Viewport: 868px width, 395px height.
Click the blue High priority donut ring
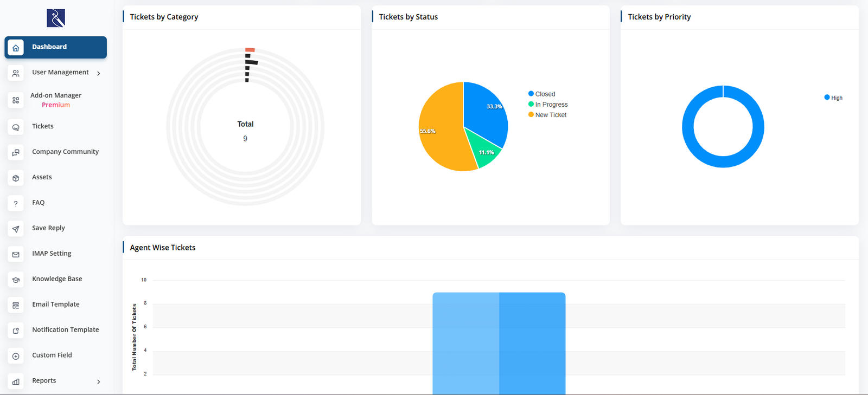(723, 161)
